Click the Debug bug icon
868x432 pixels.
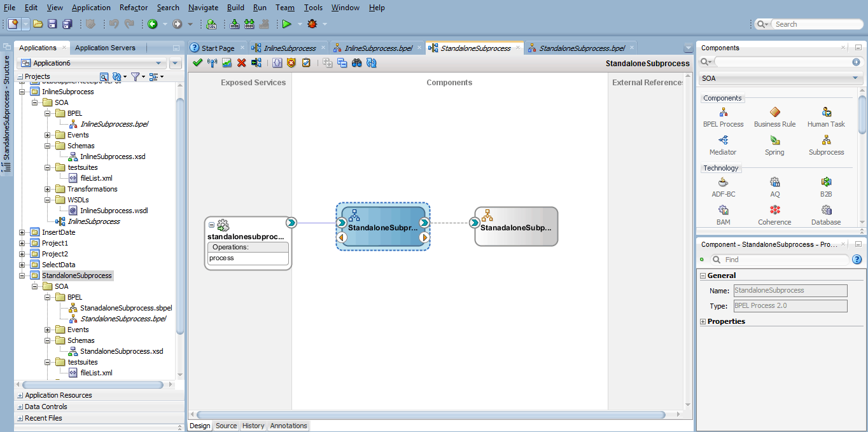[x=312, y=24]
